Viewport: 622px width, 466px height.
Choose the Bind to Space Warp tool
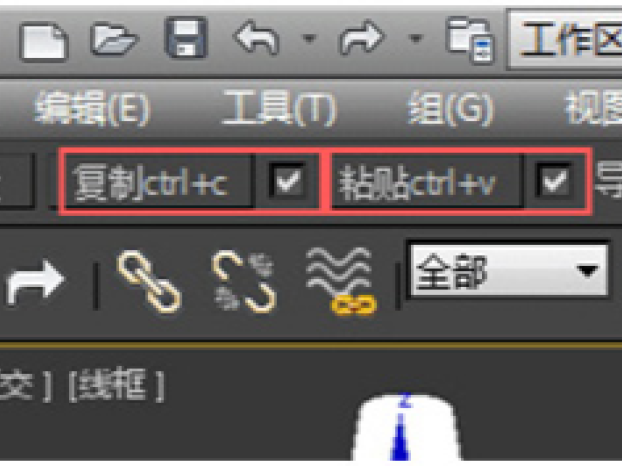point(341,281)
